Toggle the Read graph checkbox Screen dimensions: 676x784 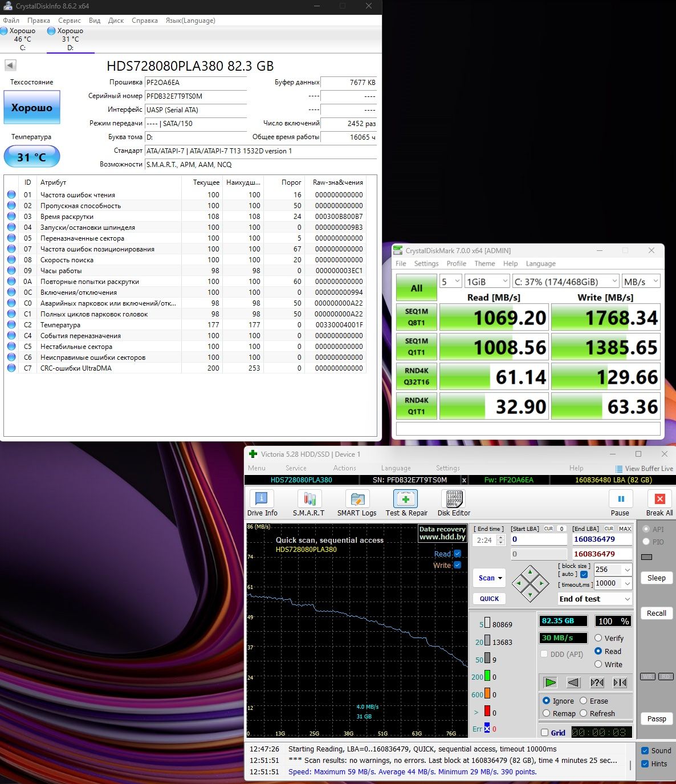[457, 554]
